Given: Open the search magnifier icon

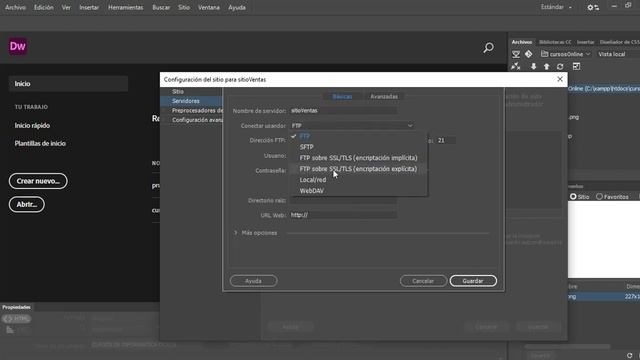Looking at the screenshot, I should coord(488,48).
